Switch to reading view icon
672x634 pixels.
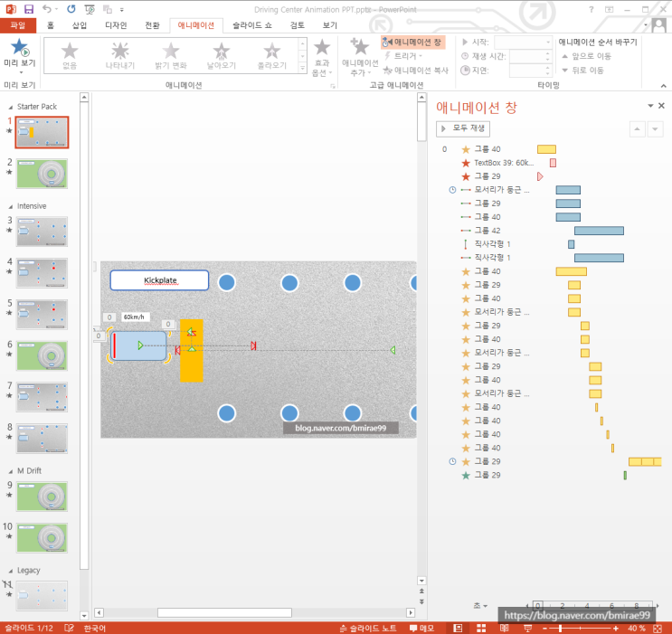pyautogui.click(x=505, y=628)
